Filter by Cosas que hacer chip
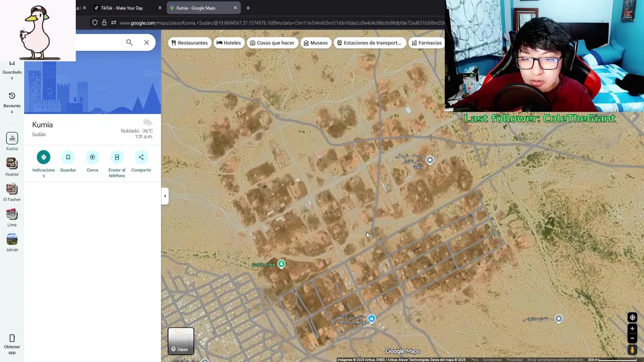This screenshot has height=362, width=644. coord(272,43)
